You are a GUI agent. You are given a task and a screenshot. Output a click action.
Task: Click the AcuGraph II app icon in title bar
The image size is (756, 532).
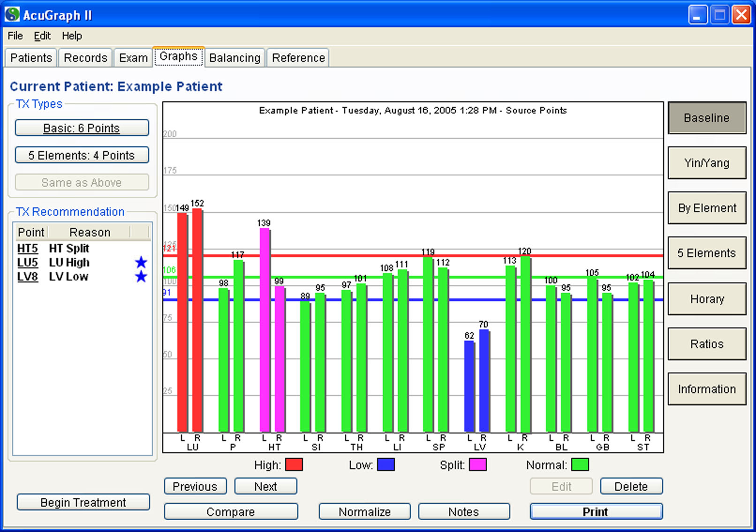point(12,15)
